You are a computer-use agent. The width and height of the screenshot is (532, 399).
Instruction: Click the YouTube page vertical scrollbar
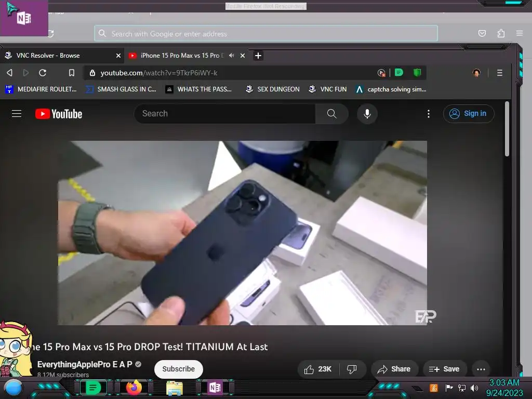coord(507,129)
